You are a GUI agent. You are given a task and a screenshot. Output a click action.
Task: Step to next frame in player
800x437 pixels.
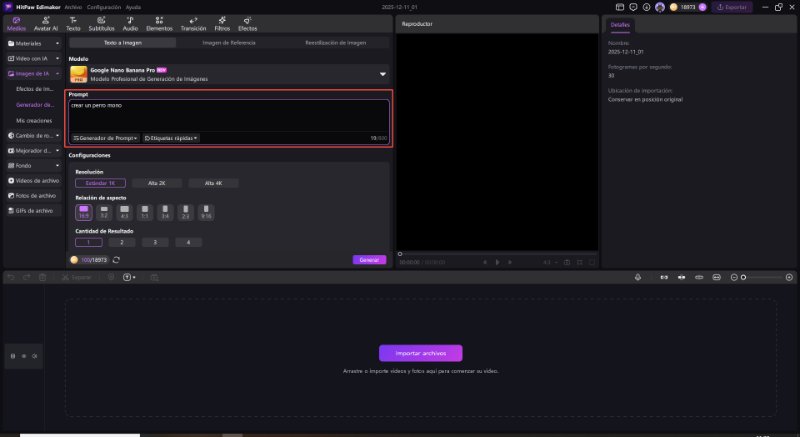coord(510,262)
